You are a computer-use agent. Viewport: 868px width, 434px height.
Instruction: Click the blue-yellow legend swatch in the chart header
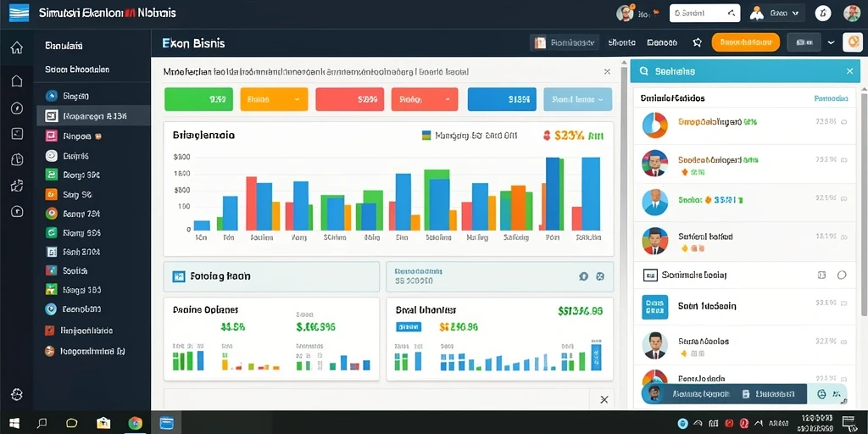pos(426,135)
